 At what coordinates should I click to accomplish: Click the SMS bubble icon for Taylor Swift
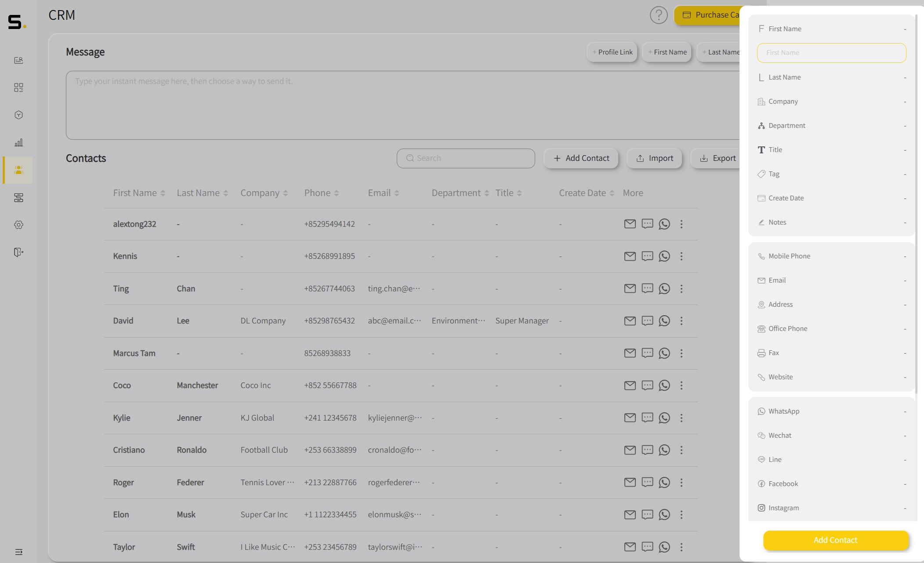click(647, 547)
